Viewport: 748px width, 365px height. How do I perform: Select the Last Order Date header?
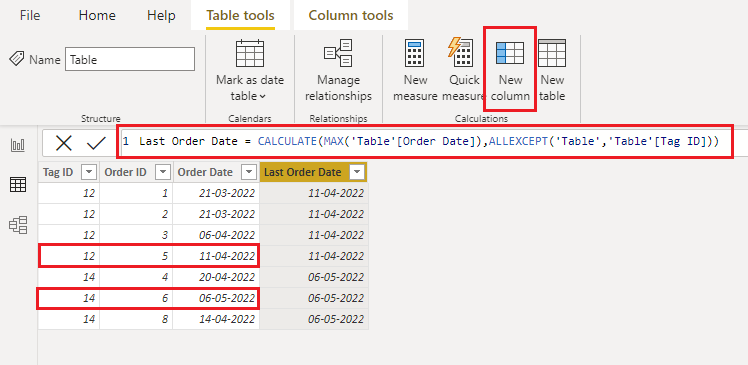tap(302, 172)
